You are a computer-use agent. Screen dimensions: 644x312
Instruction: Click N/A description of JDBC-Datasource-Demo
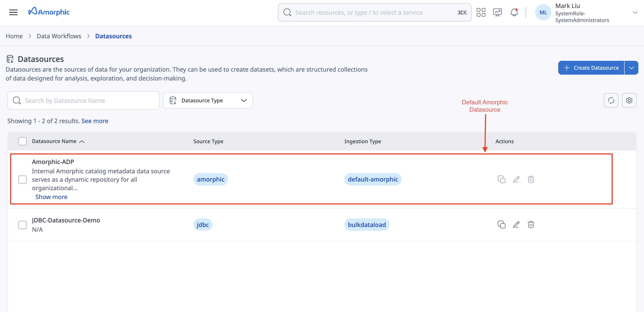(x=37, y=229)
